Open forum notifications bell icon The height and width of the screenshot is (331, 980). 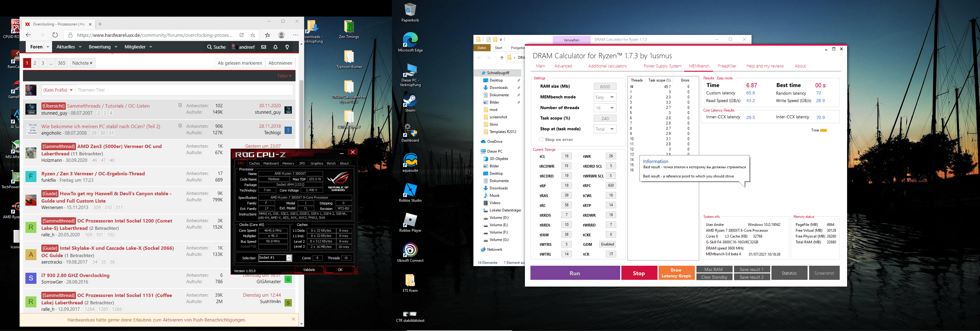coord(275,47)
